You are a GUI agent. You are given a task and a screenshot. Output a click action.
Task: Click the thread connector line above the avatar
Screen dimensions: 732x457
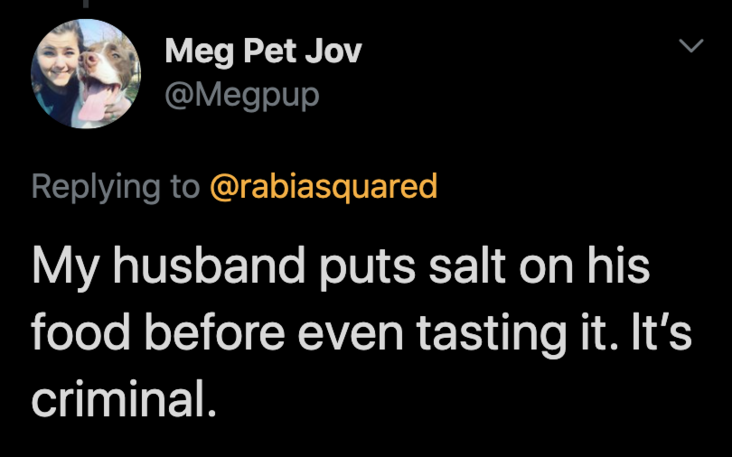coord(86,5)
